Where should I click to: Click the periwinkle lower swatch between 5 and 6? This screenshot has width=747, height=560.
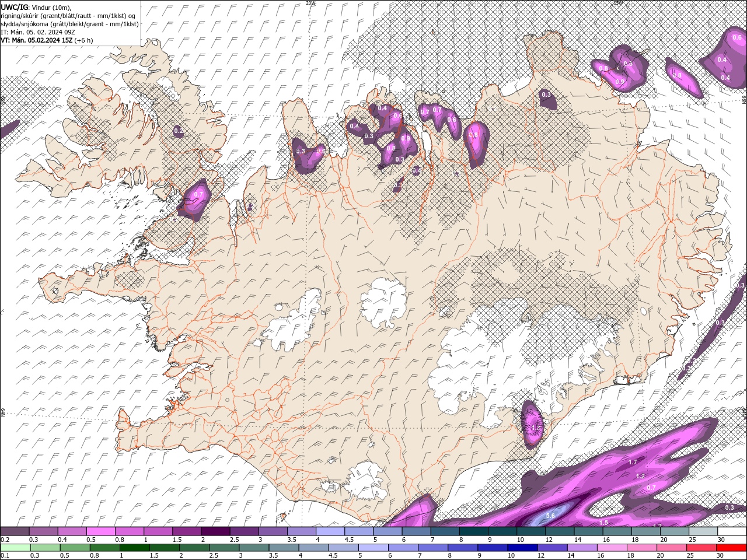click(374, 548)
